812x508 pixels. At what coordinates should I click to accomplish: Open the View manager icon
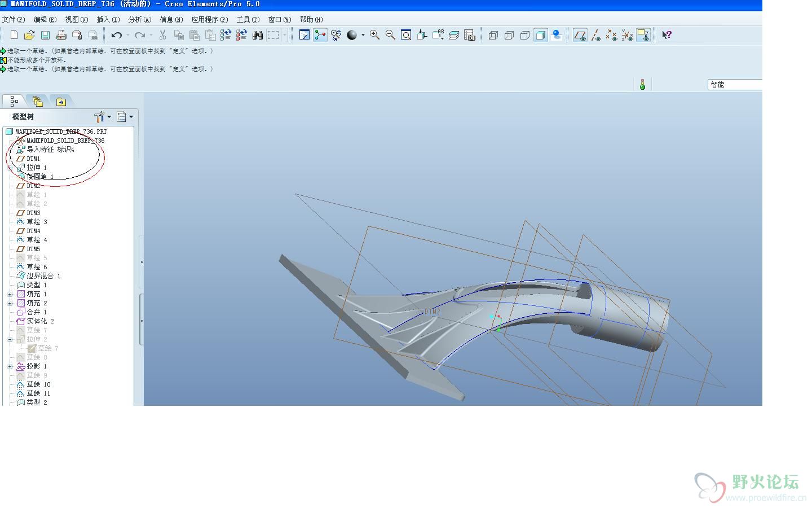(470, 35)
